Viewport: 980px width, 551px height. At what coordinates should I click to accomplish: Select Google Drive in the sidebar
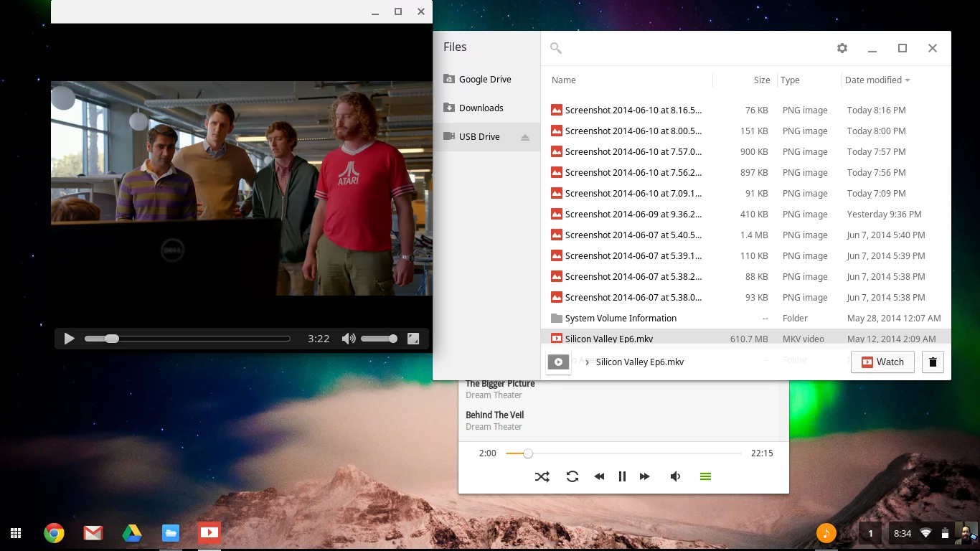click(x=484, y=79)
